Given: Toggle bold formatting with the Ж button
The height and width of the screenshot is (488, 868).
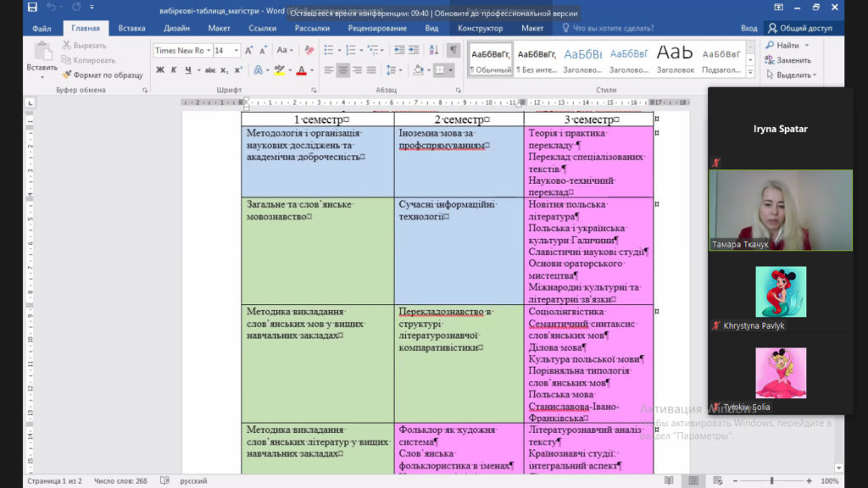Looking at the screenshot, I should [x=160, y=70].
